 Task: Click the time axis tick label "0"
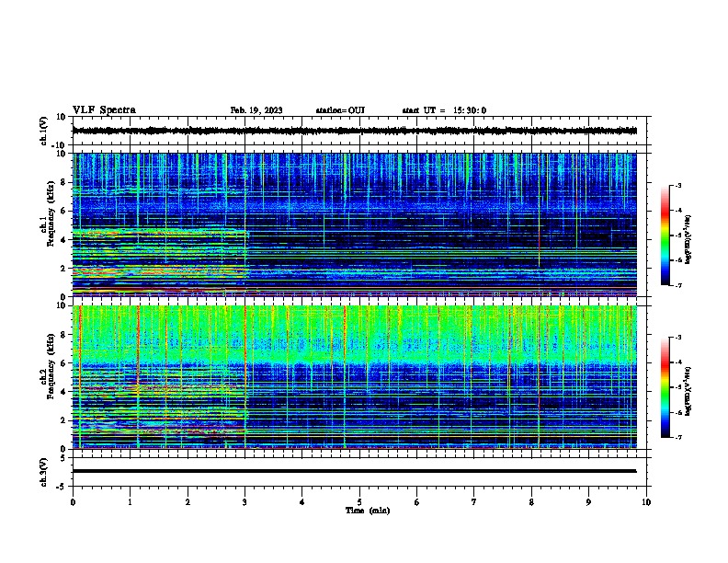[73, 502]
